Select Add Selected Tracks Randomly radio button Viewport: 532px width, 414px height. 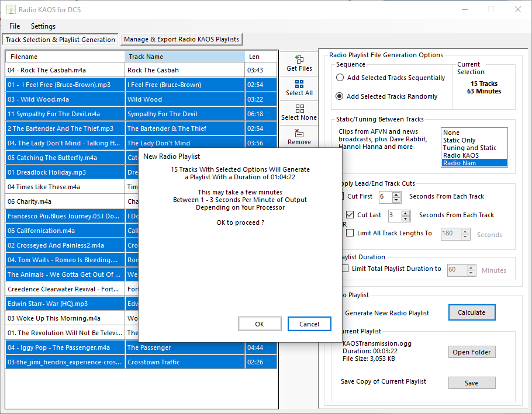tap(340, 96)
